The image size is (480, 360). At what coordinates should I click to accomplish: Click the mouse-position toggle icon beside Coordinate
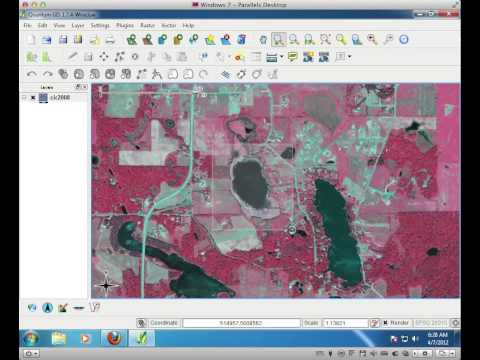141,323
